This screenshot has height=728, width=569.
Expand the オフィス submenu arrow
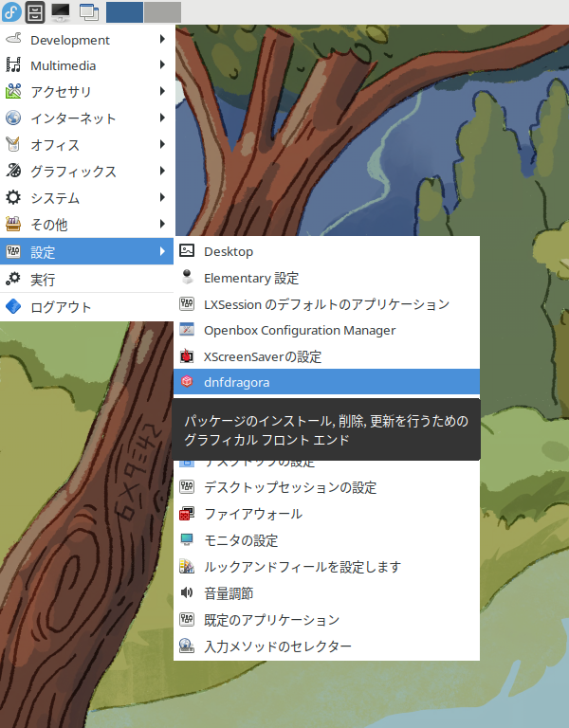(162, 144)
